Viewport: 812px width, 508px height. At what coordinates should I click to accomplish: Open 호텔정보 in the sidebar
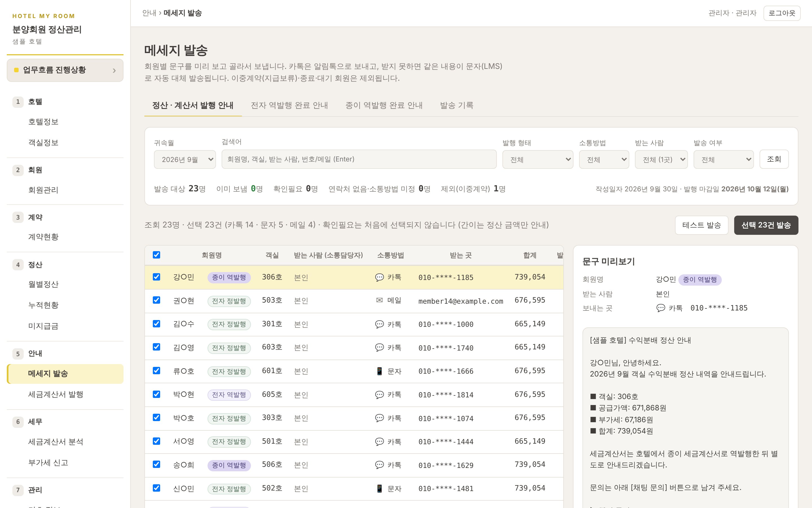tap(65, 122)
